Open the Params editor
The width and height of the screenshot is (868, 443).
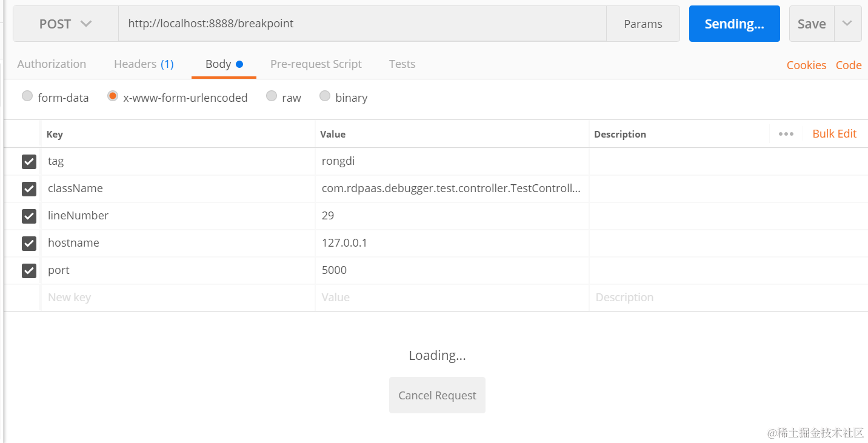[x=643, y=24]
